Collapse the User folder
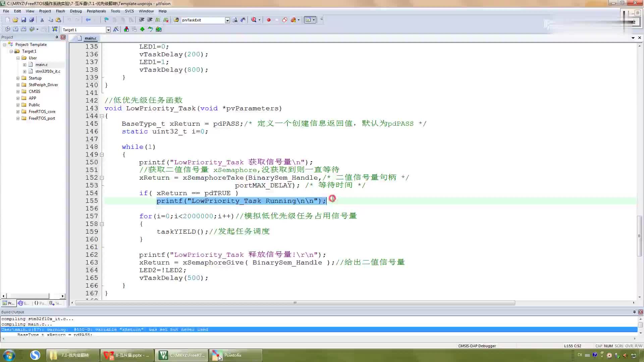This screenshot has height=362, width=644. (18, 58)
